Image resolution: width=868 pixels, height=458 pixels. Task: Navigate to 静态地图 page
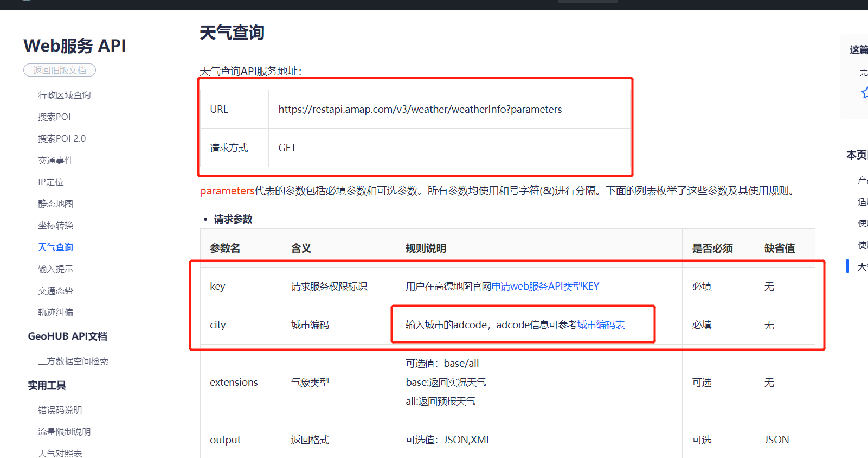[x=55, y=204]
